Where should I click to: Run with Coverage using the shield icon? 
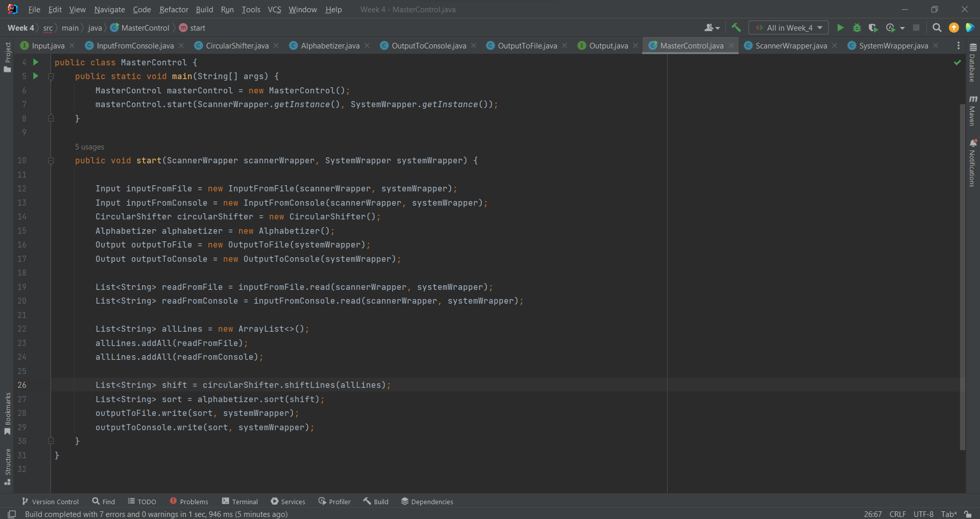pyautogui.click(x=873, y=28)
